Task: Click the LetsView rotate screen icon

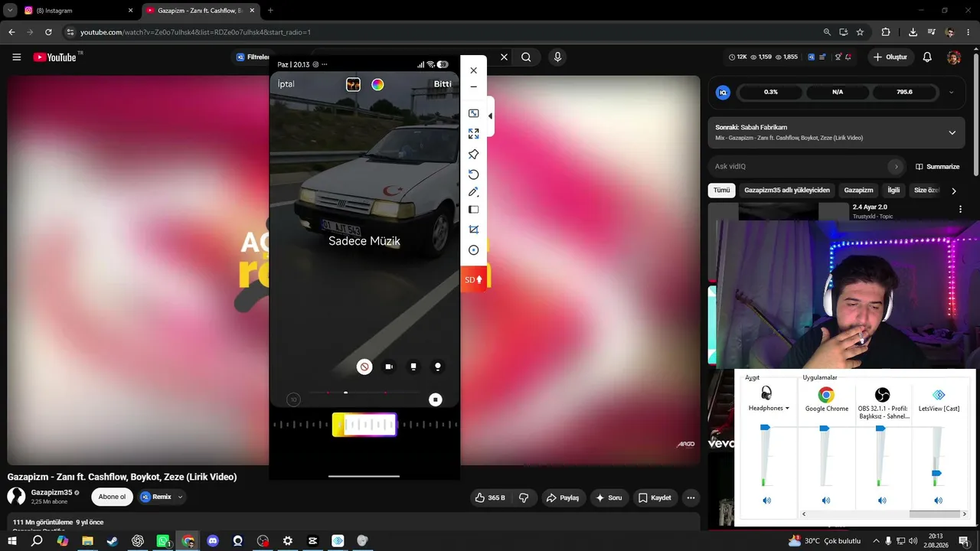Action: coord(473,174)
